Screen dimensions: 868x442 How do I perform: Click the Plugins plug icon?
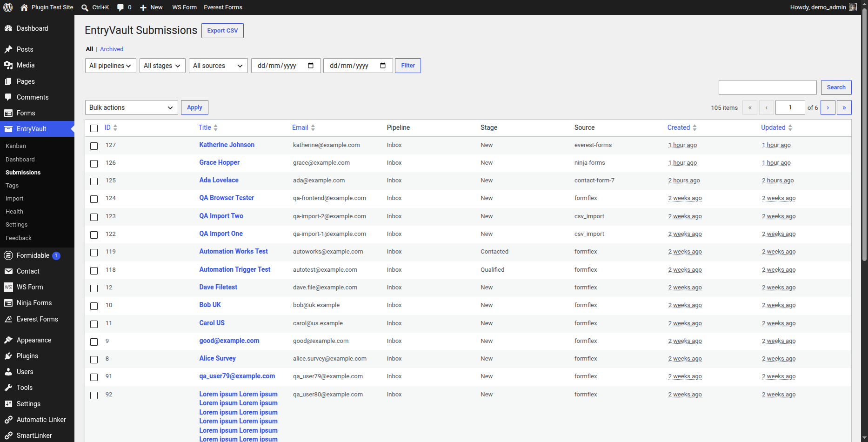[x=8, y=356]
